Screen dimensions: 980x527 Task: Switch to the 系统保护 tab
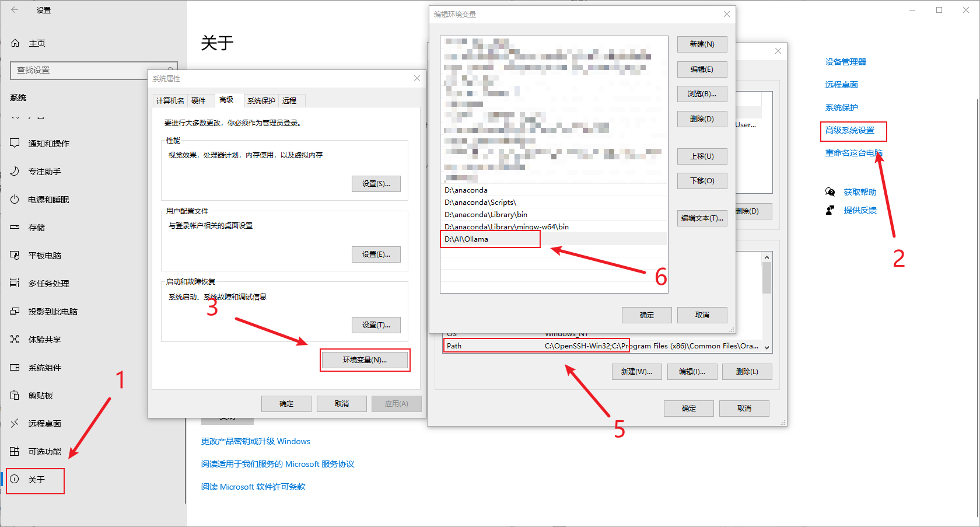261,101
